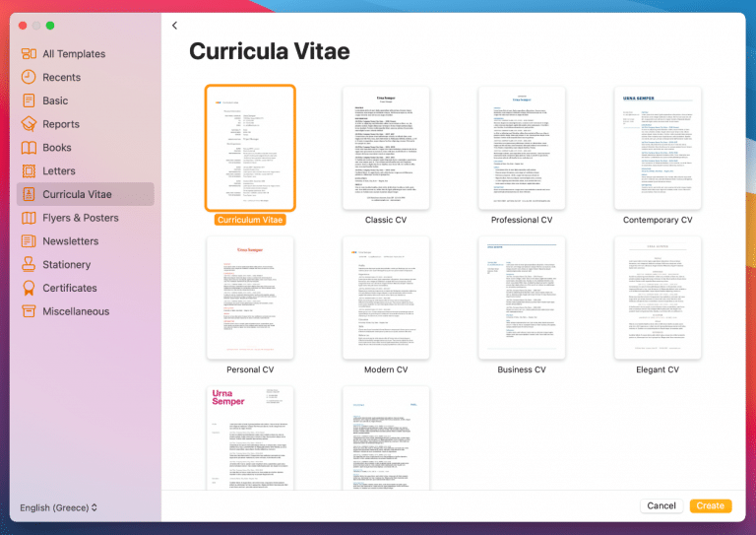756x535 pixels.
Task: Select the pink Urna Semper template thumbnail
Action: tap(250, 438)
